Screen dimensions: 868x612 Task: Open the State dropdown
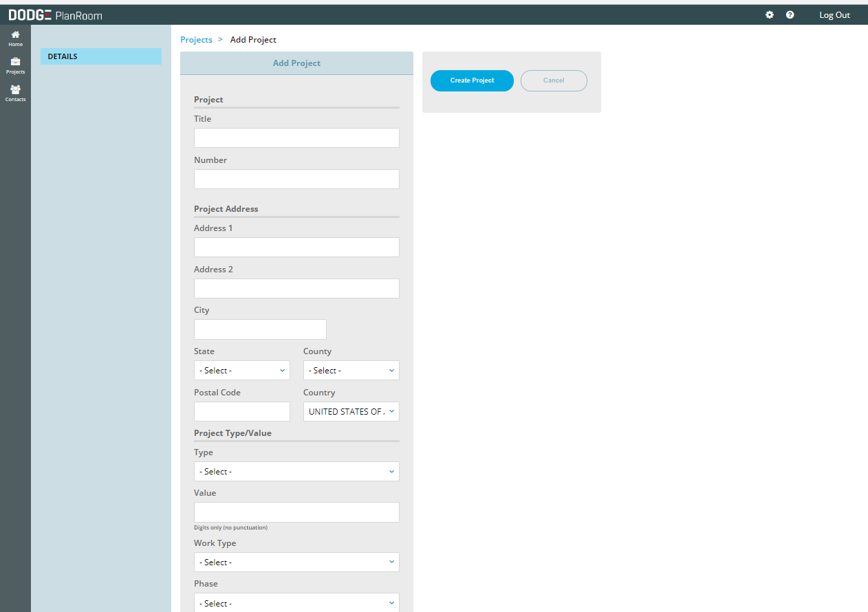coord(241,370)
